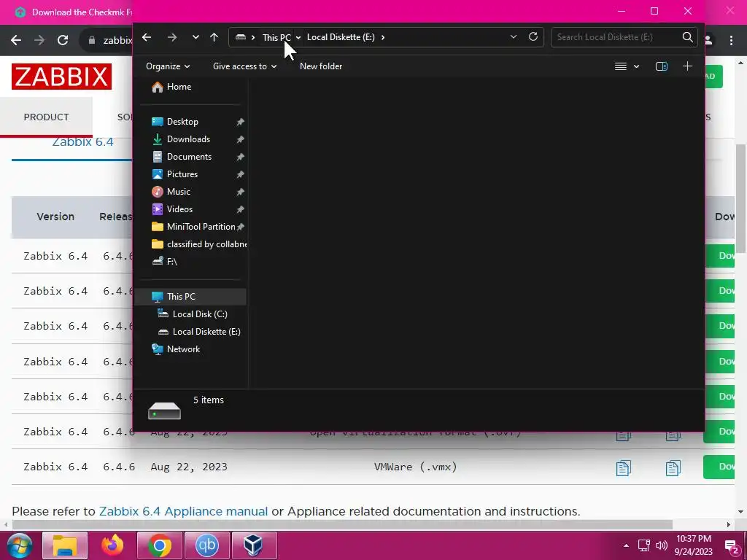
Task: Expand the chevron after Local Diskette (E:) breadcrumb
Action: [382, 37]
